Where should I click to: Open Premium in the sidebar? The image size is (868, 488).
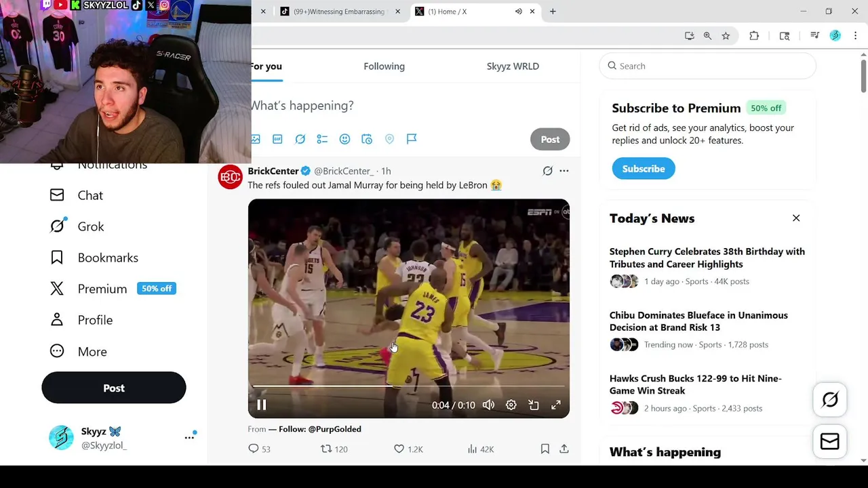pos(89,289)
